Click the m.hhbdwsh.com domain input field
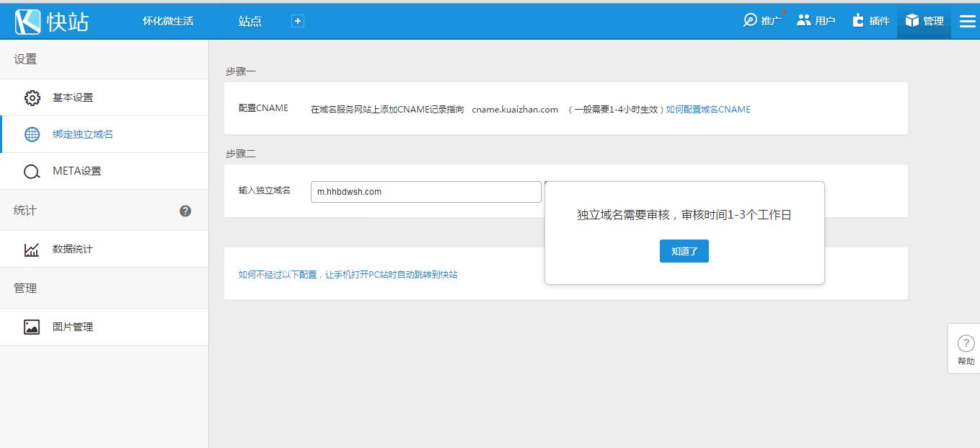This screenshot has height=448, width=980. pyautogui.click(x=425, y=191)
